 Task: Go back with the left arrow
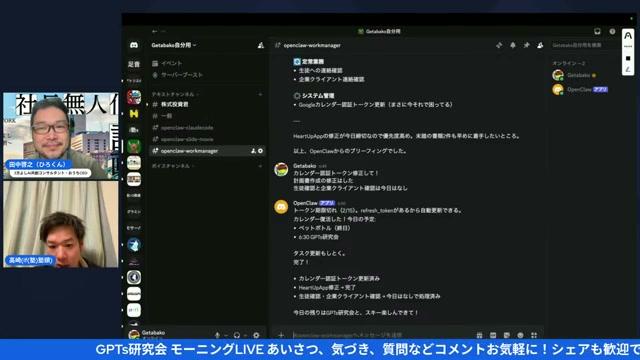point(154,31)
